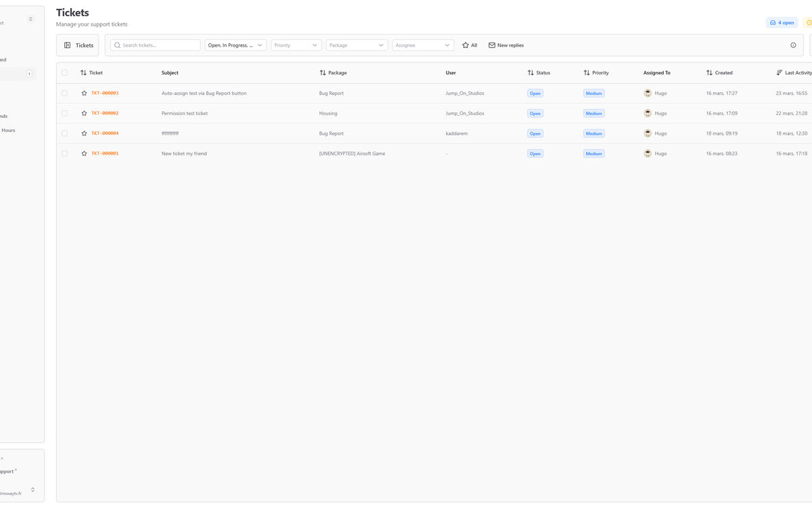Image resolution: width=812 pixels, height=508 pixels.
Task: Expand the project switcher at sidebar top
Action: coord(30,19)
